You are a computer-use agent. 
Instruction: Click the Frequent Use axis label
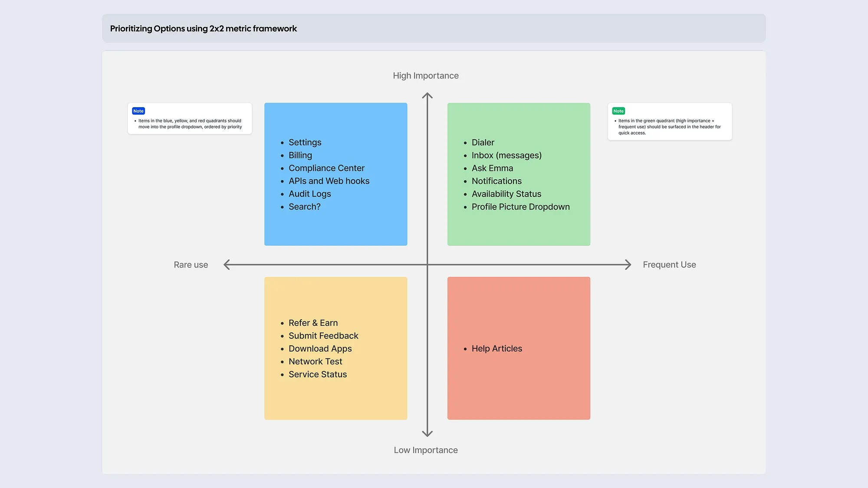(669, 265)
